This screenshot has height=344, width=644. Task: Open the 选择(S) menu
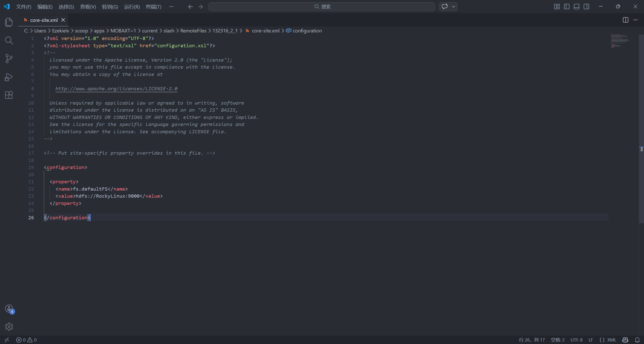66,7
